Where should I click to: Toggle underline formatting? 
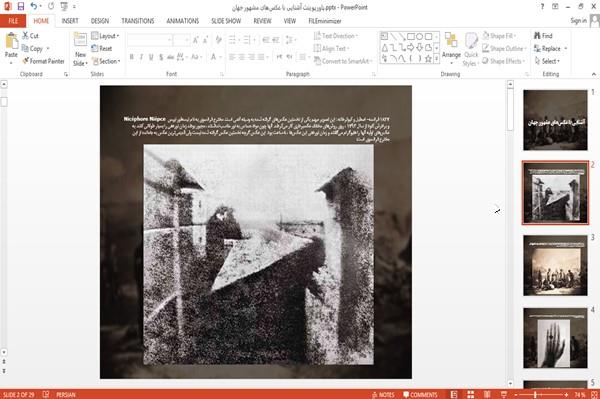[x=151, y=57]
